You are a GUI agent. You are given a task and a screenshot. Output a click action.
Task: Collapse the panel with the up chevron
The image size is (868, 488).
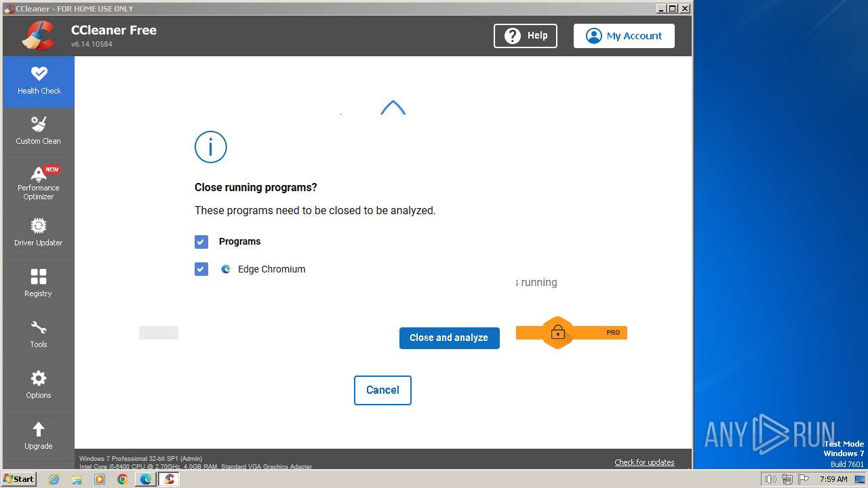pos(393,107)
